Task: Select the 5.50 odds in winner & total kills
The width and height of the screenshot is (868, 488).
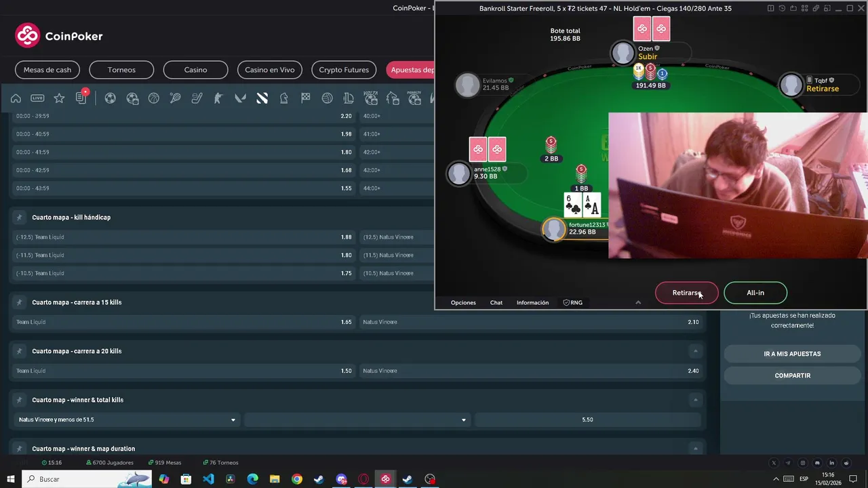Action: tap(587, 420)
